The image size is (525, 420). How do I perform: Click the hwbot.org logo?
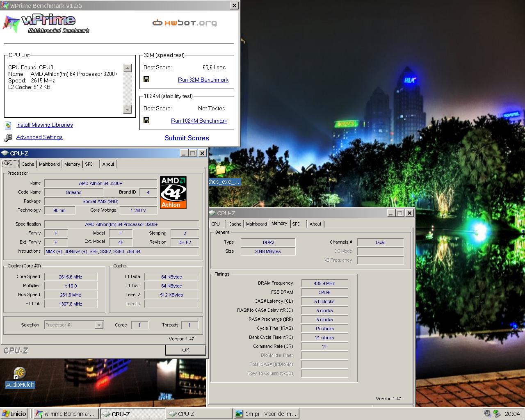tap(185, 23)
